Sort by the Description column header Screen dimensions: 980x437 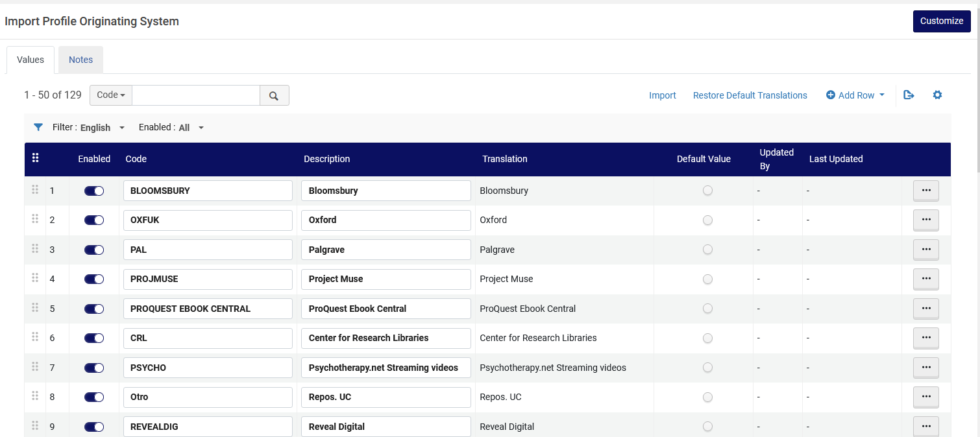coord(327,159)
